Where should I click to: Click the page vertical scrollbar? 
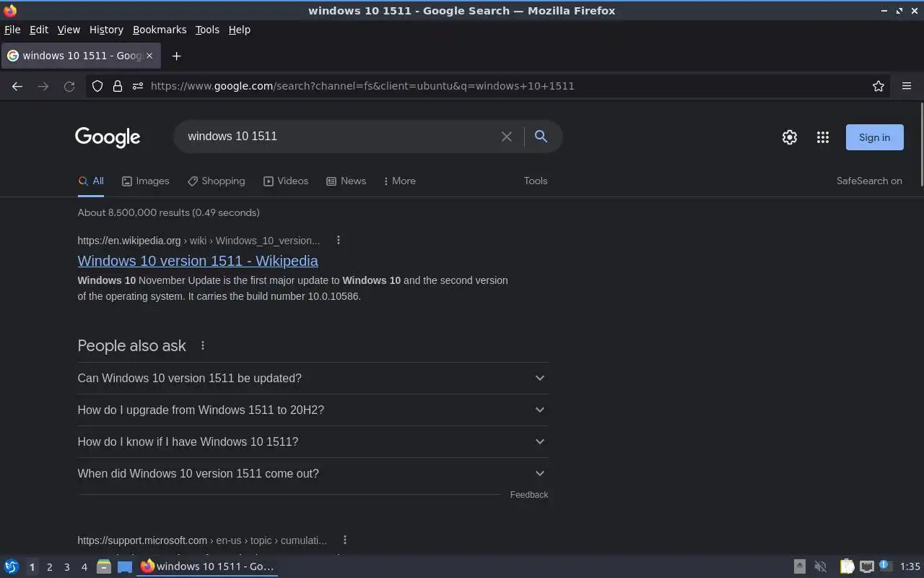tap(921, 144)
